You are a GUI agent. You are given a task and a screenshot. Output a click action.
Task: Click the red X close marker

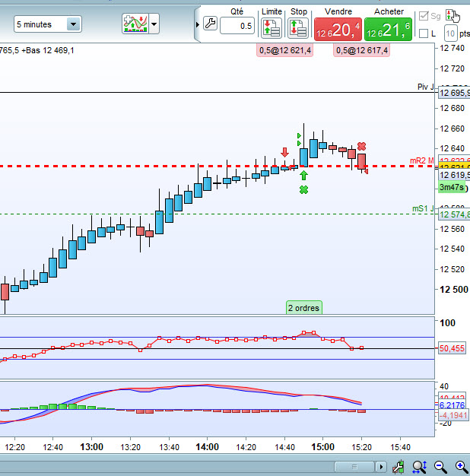pos(361,146)
